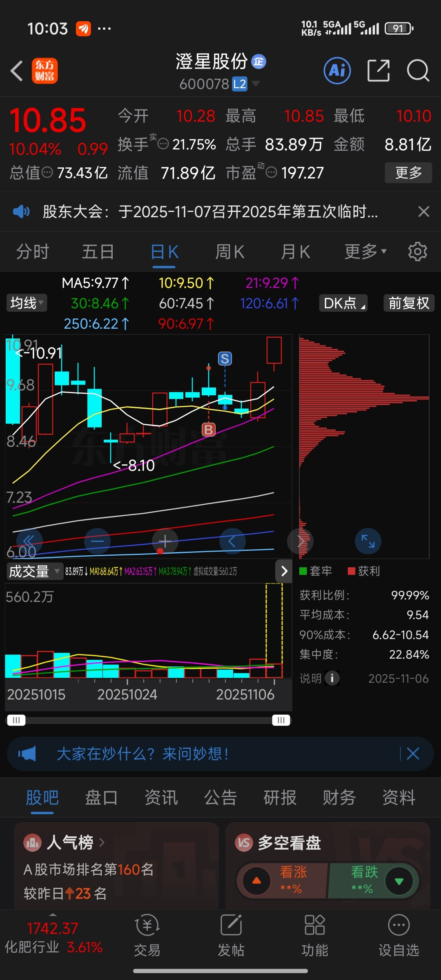
Task: Dismiss the 股东大会 announcement bar
Action: 424,212
